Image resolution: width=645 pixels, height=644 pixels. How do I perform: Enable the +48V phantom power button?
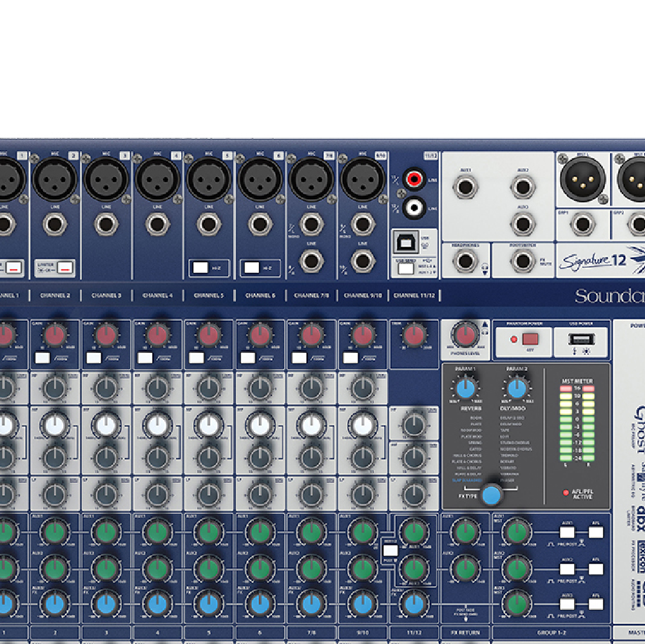(x=530, y=339)
